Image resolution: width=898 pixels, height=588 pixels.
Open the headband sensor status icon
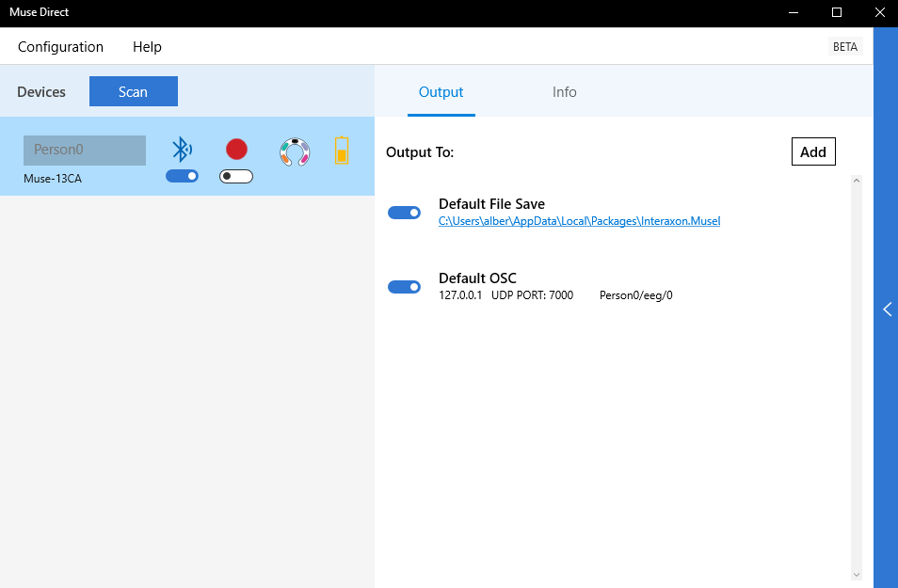[295, 151]
